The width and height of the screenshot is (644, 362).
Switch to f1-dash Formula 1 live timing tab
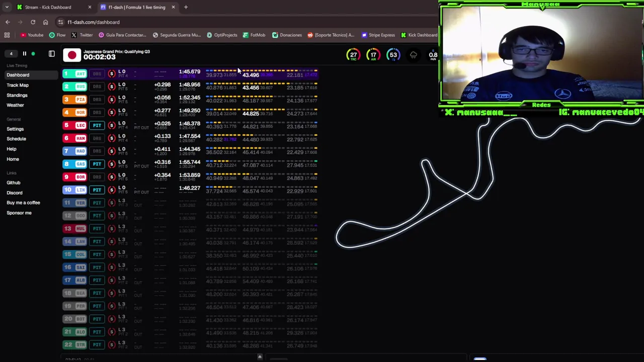tap(136, 7)
